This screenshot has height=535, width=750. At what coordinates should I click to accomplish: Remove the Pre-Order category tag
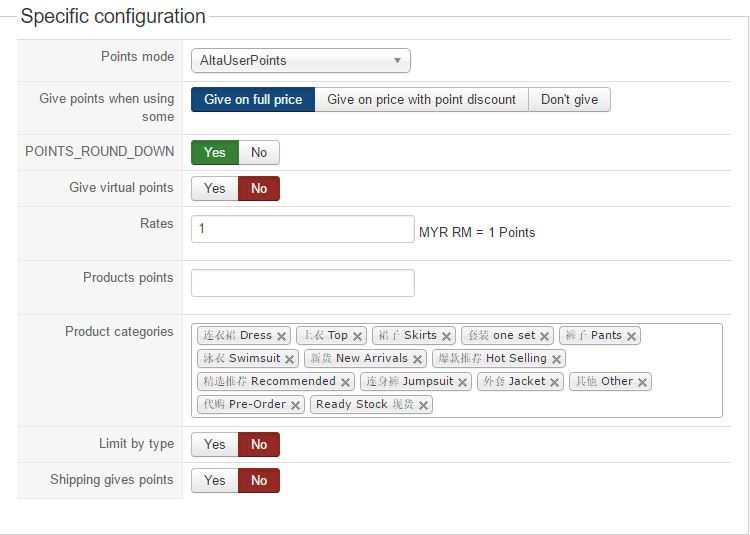(295, 405)
